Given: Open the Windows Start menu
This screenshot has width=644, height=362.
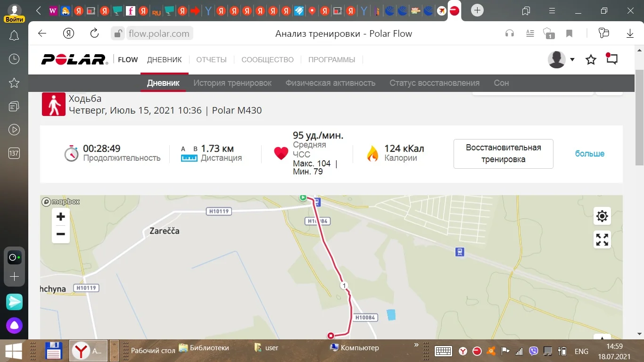Looking at the screenshot, I should (x=13, y=351).
